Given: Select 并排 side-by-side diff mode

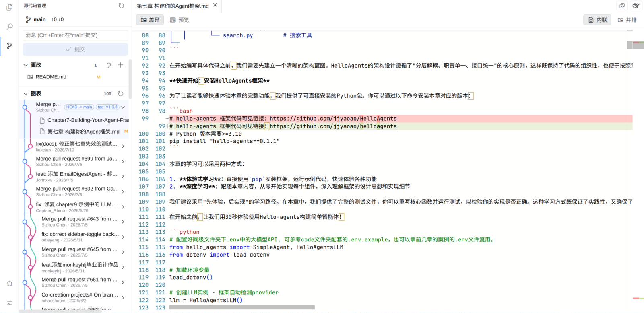Looking at the screenshot, I should tap(627, 20).
